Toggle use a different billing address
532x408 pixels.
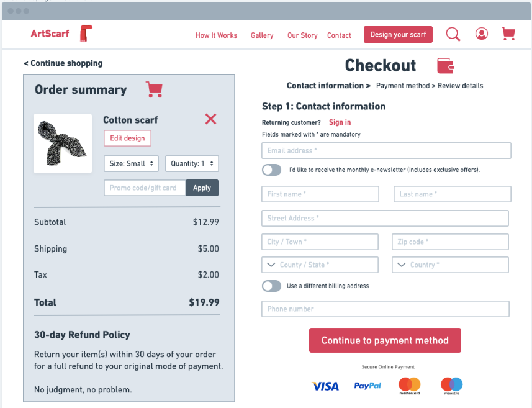tap(271, 286)
